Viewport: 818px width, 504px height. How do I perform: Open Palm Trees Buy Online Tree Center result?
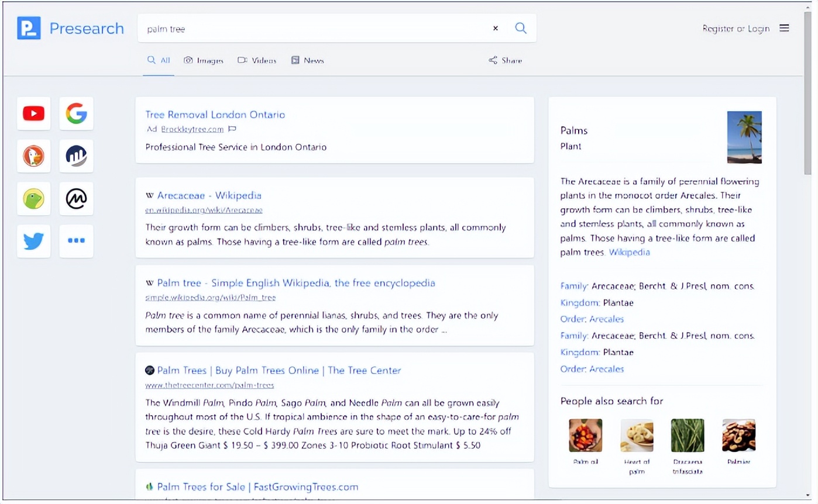click(279, 370)
